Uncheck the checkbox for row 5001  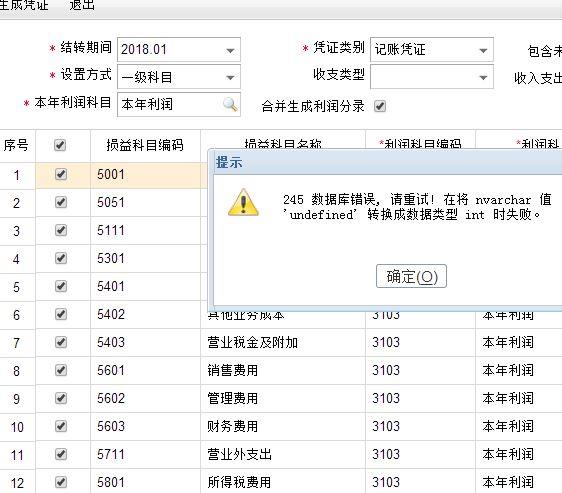[x=61, y=175]
